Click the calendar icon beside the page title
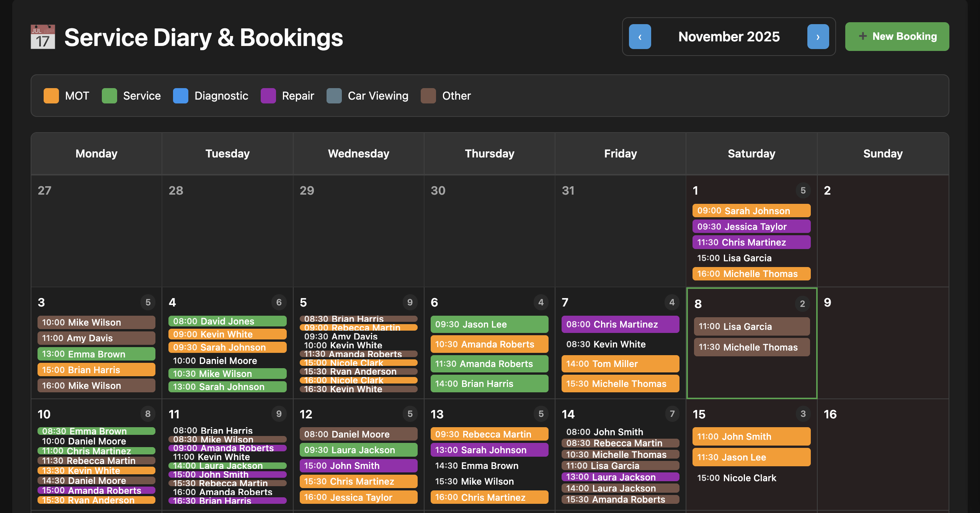The height and width of the screenshot is (513, 980). [42, 37]
